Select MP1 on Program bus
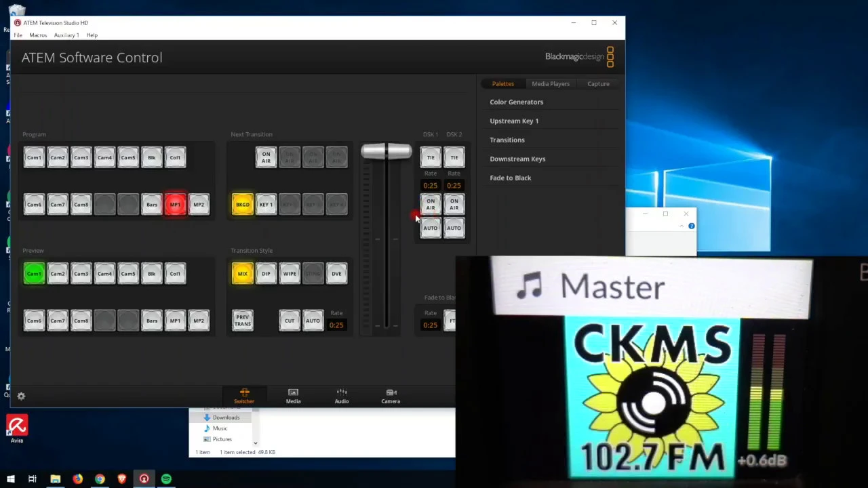Image resolution: width=868 pixels, height=488 pixels. coord(175,204)
